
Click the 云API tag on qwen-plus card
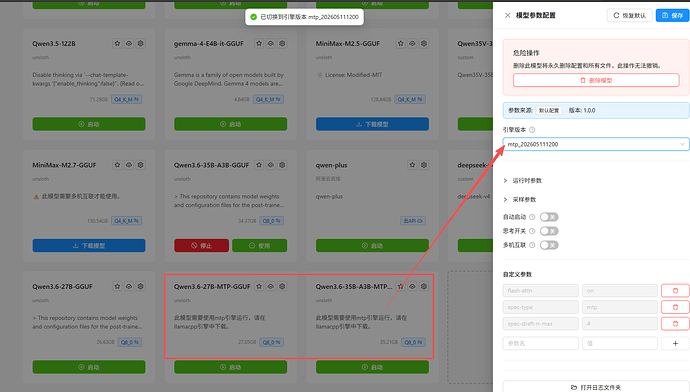[x=413, y=221]
